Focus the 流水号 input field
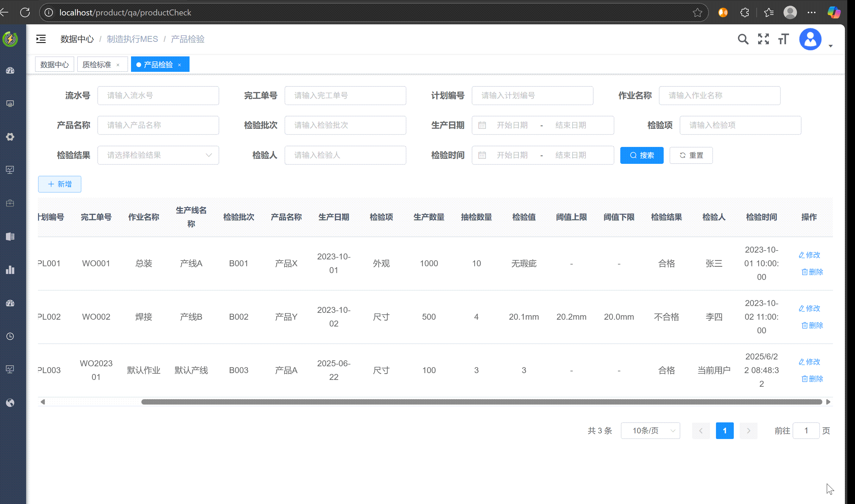855x504 pixels. (x=158, y=96)
